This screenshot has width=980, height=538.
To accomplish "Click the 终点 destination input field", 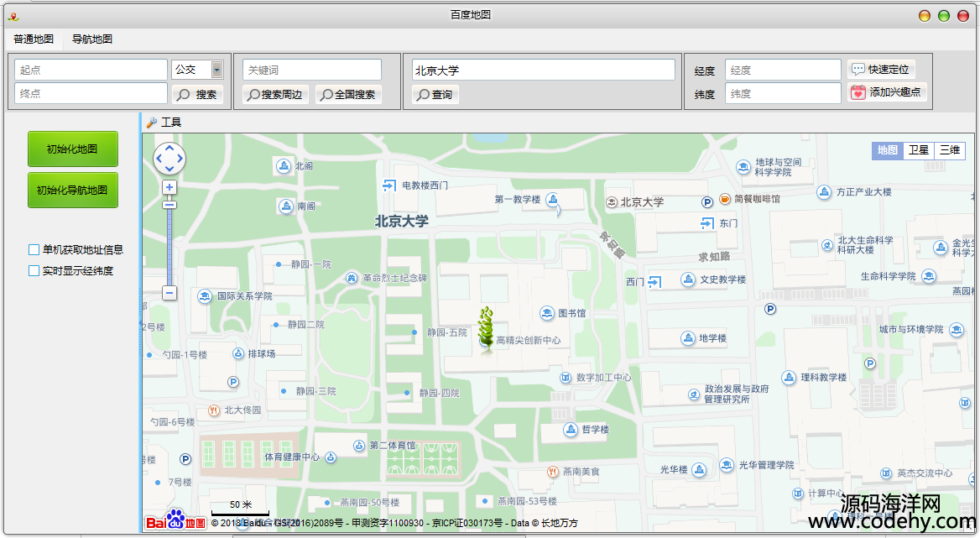I will pyautogui.click(x=91, y=93).
